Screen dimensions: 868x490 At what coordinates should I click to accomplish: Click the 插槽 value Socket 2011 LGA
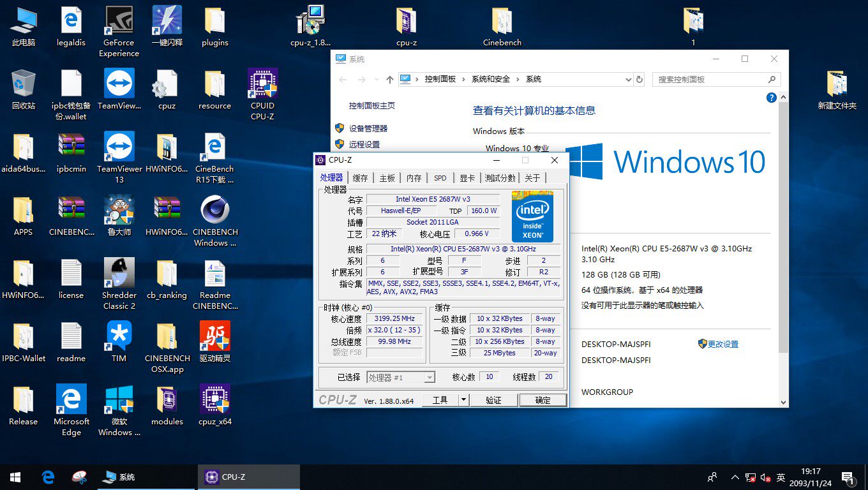click(433, 222)
